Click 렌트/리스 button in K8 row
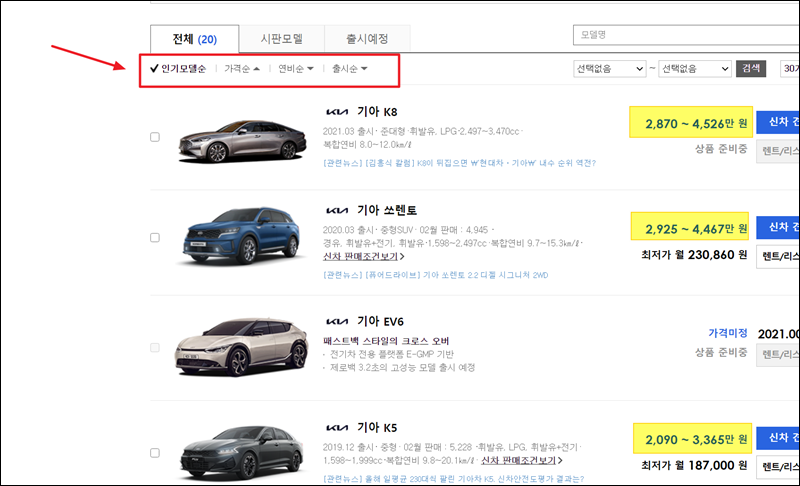800x486 pixels. tap(778, 151)
